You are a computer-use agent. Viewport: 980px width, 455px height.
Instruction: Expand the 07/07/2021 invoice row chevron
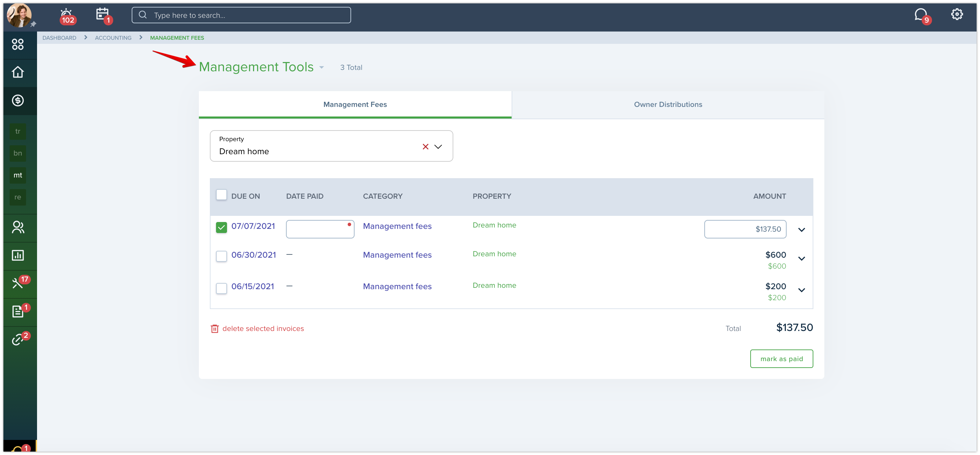point(801,230)
